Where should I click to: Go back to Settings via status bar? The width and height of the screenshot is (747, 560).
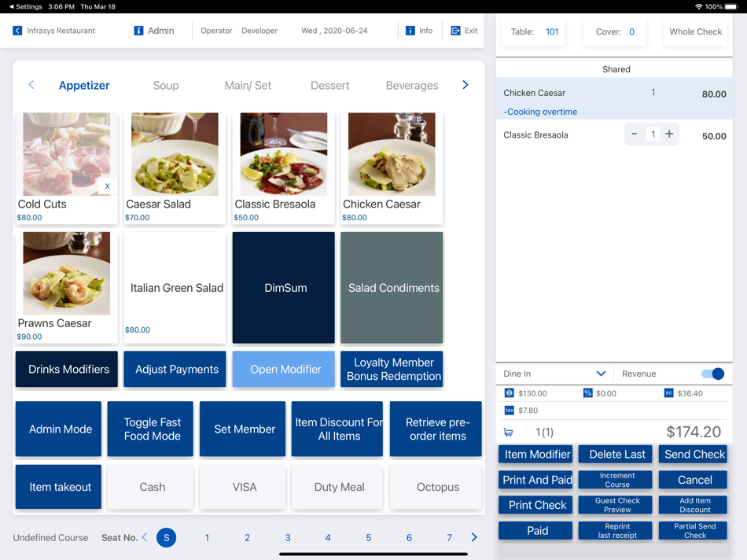click(x=25, y=6)
